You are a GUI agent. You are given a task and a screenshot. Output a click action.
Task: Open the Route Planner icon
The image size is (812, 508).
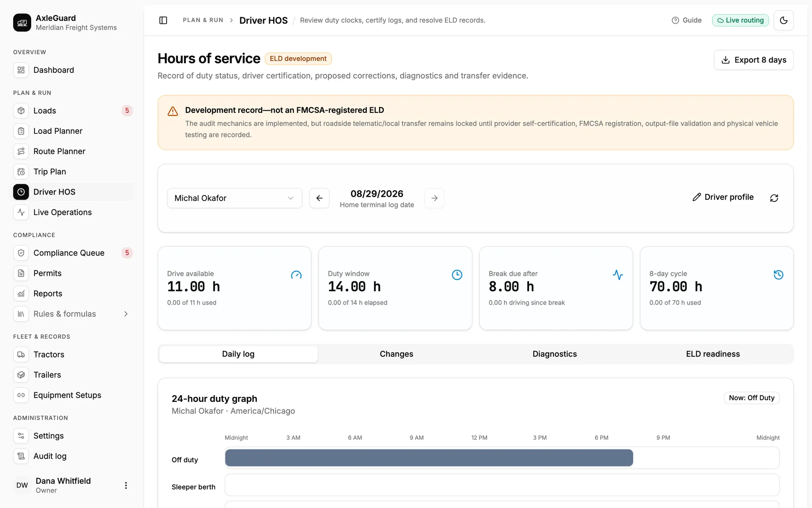[x=21, y=151]
